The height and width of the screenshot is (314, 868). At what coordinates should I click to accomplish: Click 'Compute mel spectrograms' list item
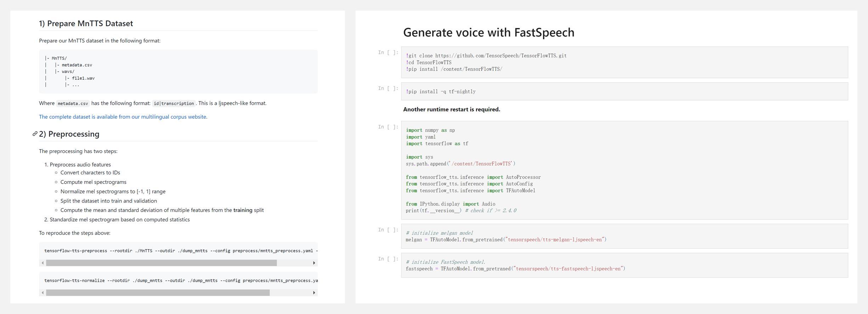(x=93, y=182)
